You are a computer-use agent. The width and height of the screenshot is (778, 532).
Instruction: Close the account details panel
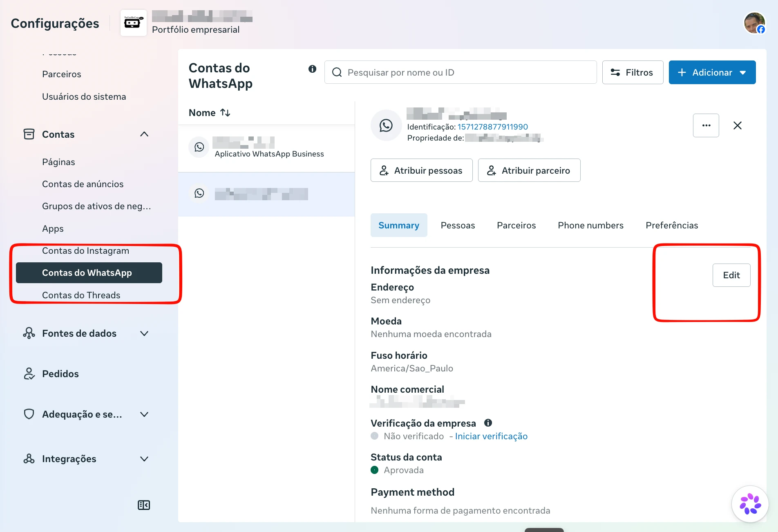tap(738, 125)
